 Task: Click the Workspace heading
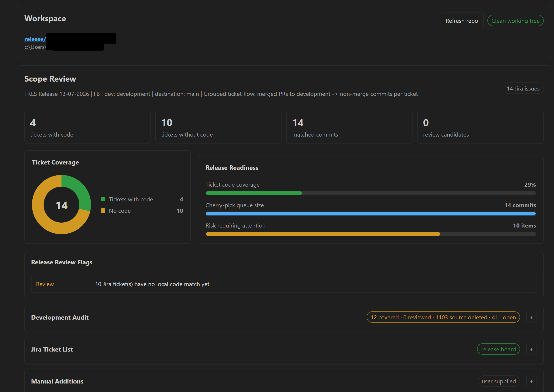45,19
